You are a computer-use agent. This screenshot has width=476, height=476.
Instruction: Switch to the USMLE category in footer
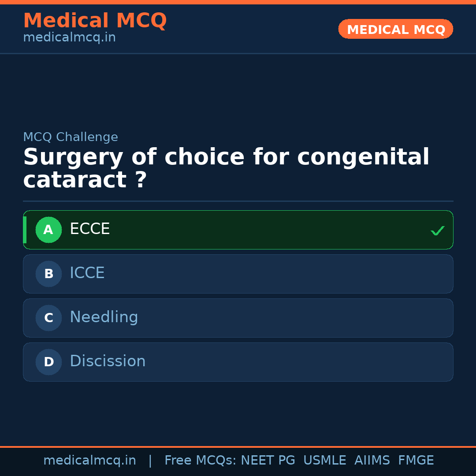(325, 460)
